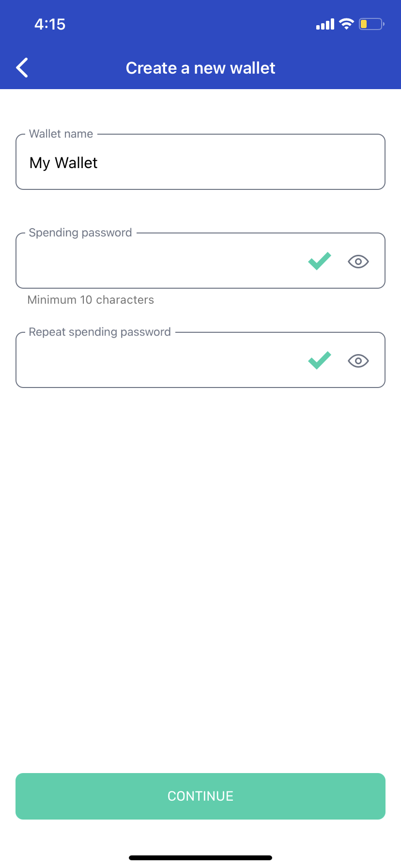
Task: Go back using the header arrow
Action: coord(22,68)
